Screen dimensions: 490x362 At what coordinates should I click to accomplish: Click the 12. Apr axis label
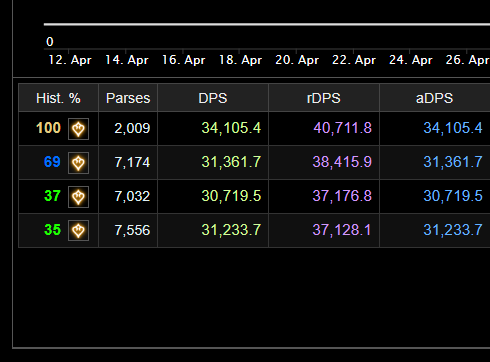click(70, 60)
